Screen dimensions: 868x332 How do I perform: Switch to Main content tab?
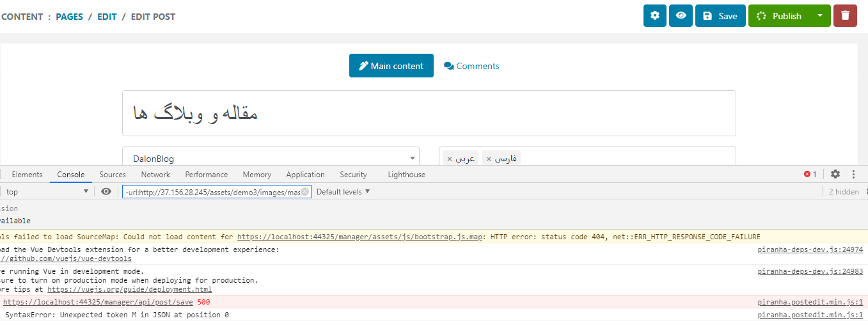[391, 66]
